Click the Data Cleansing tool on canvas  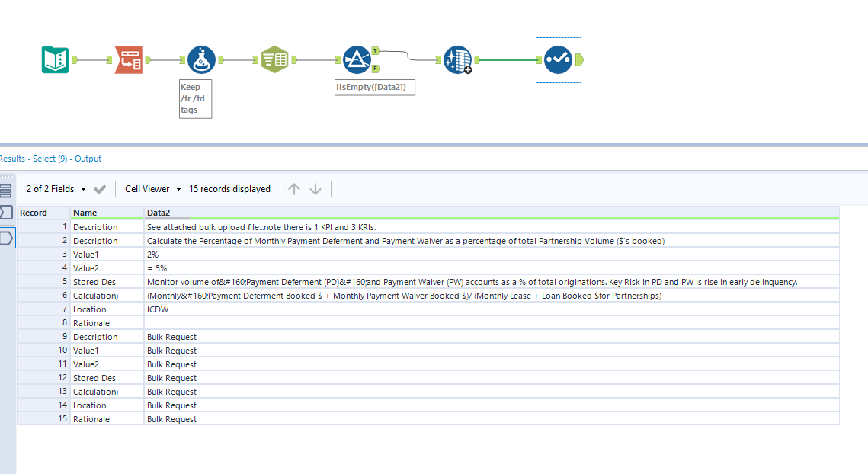[x=456, y=59]
